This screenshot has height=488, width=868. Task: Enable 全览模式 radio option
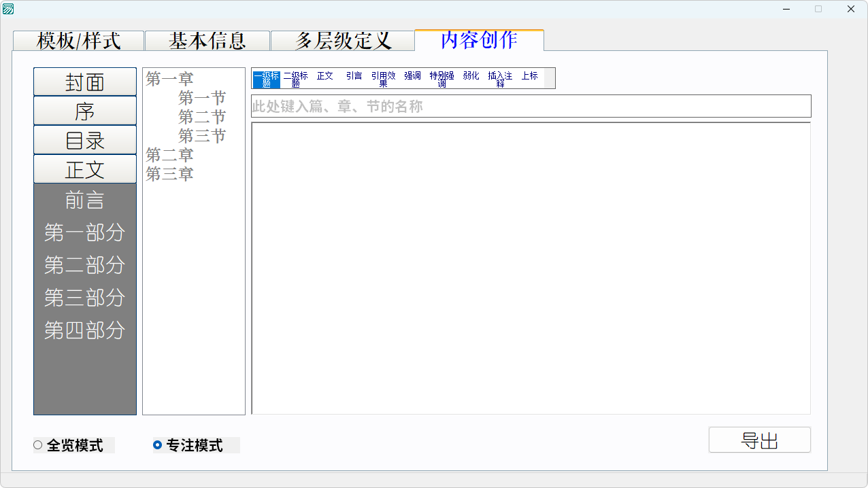click(x=73, y=446)
